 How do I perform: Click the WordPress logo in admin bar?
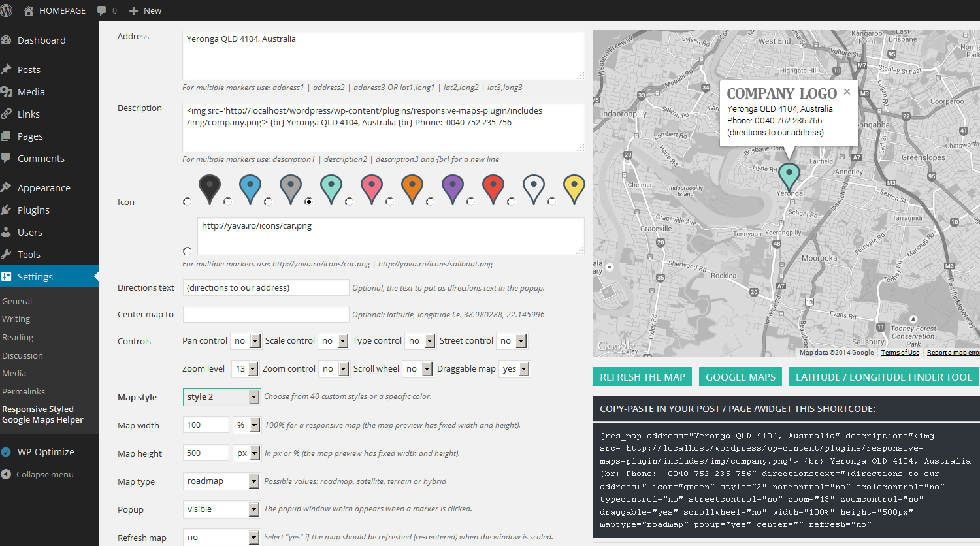(x=7, y=10)
